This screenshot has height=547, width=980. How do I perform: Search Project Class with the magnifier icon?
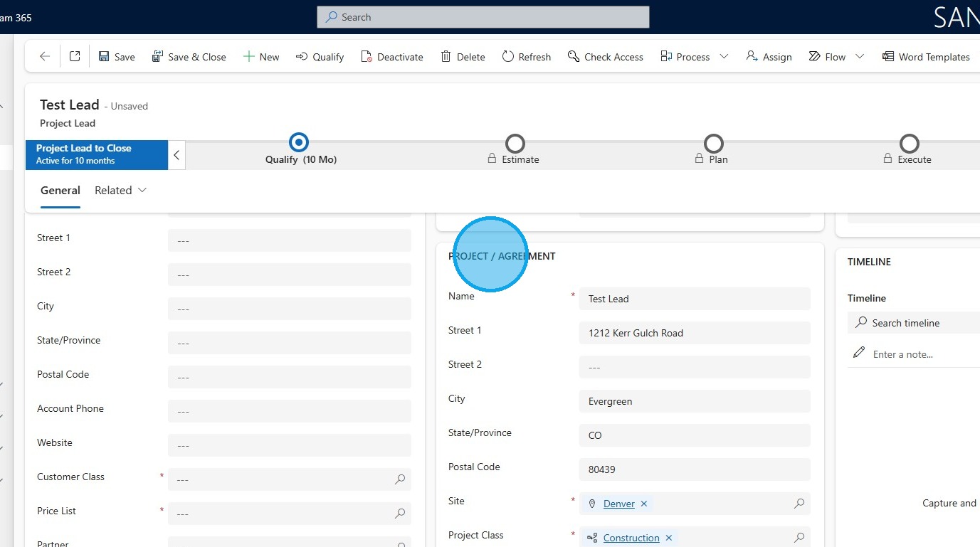799,538
